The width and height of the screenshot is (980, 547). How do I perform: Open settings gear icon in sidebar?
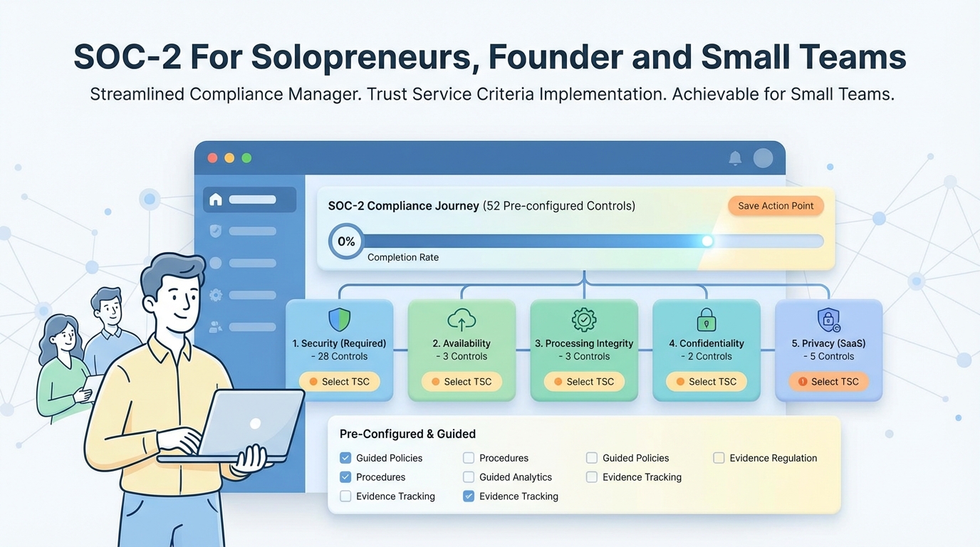point(216,295)
